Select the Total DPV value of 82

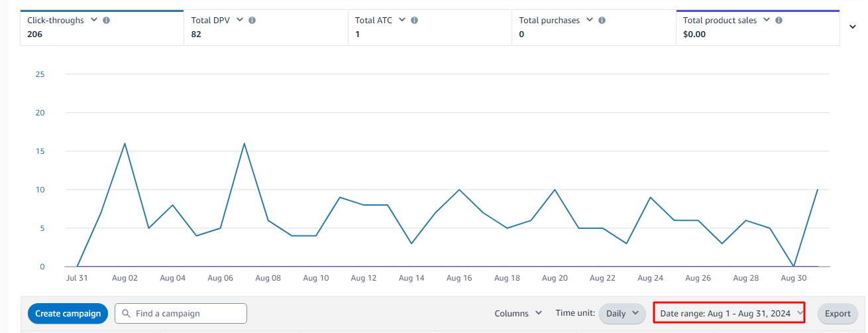[x=196, y=34]
